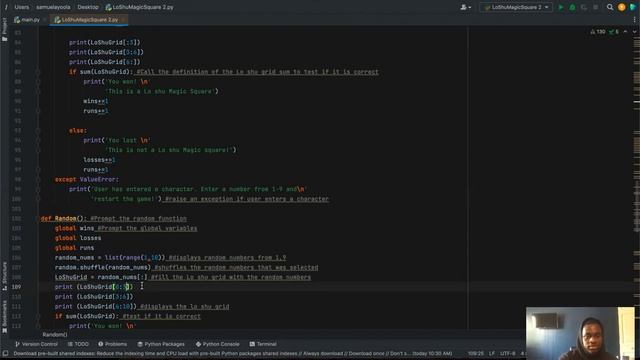Viewport: 640px width, 360px height.
Task: Open the Python Console tool window
Action: click(x=217, y=344)
